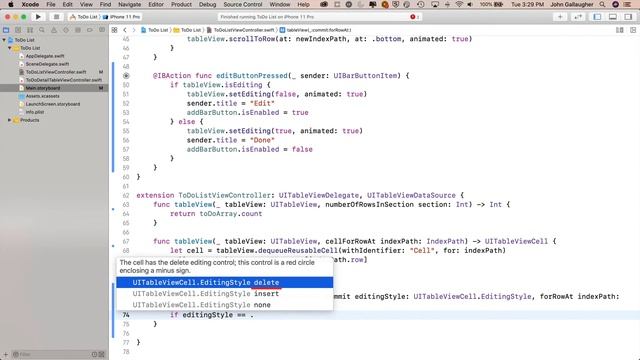Open the Test navigator

pos(66,30)
